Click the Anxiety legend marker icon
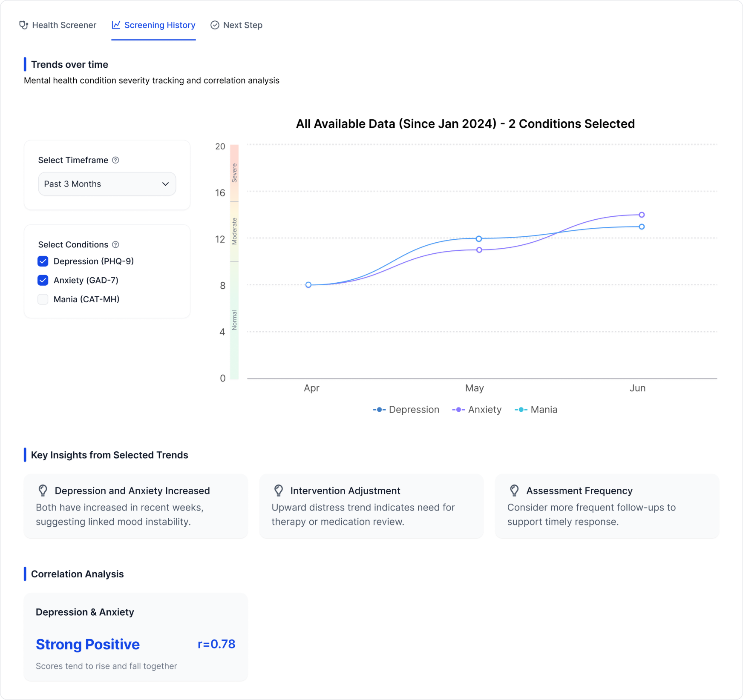The image size is (743, 700). coord(458,410)
